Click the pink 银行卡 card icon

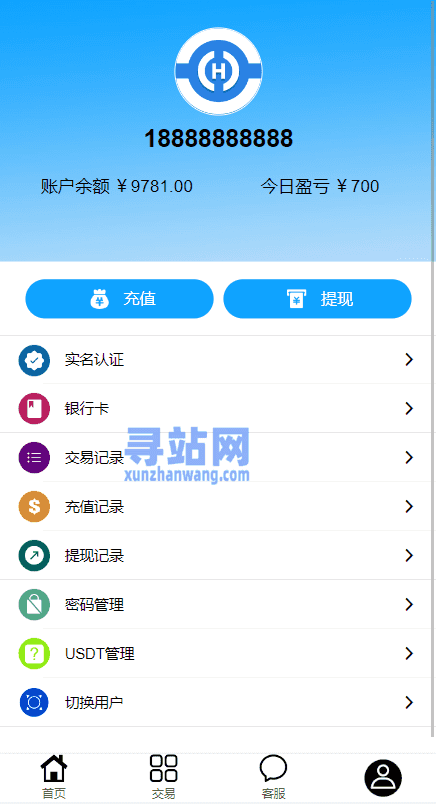pyautogui.click(x=34, y=409)
